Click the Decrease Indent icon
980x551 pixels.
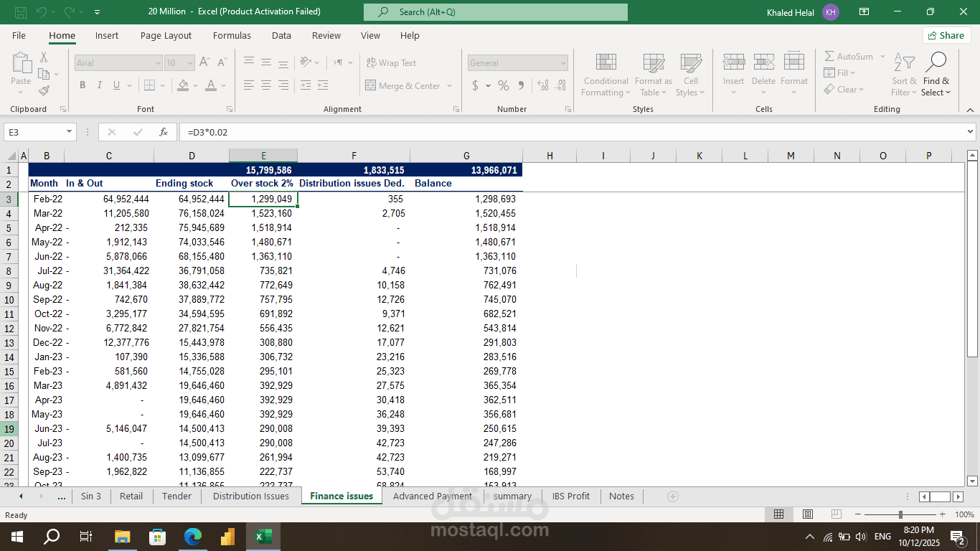coord(306,85)
